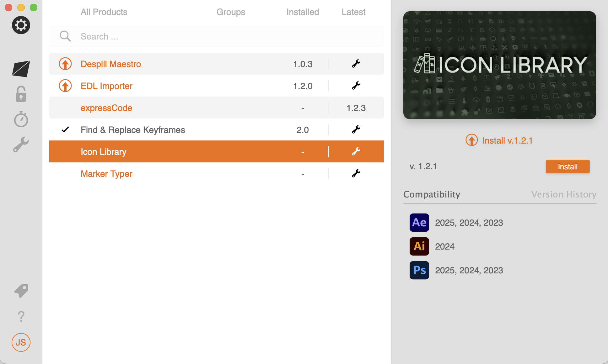Click Photoshop versions 2025, 2024, 2023

click(x=469, y=270)
